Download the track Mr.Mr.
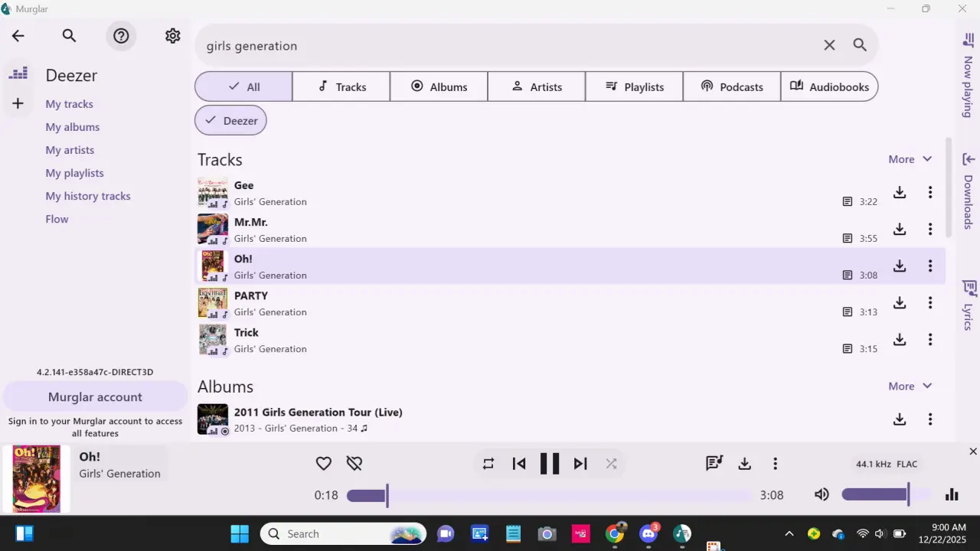The height and width of the screenshot is (551, 980). click(x=900, y=229)
